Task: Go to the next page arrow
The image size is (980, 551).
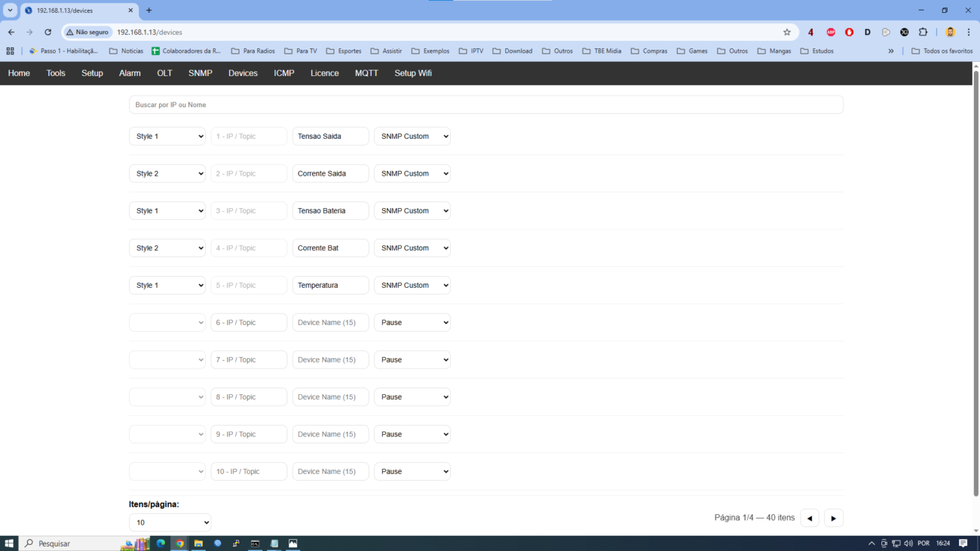Action: (833, 518)
